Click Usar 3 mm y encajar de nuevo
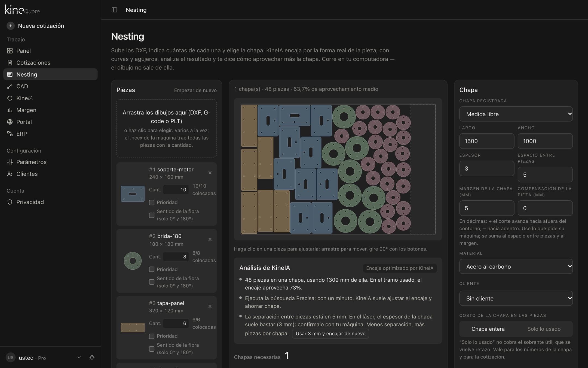This screenshot has height=368, width=588. (330, 334)
